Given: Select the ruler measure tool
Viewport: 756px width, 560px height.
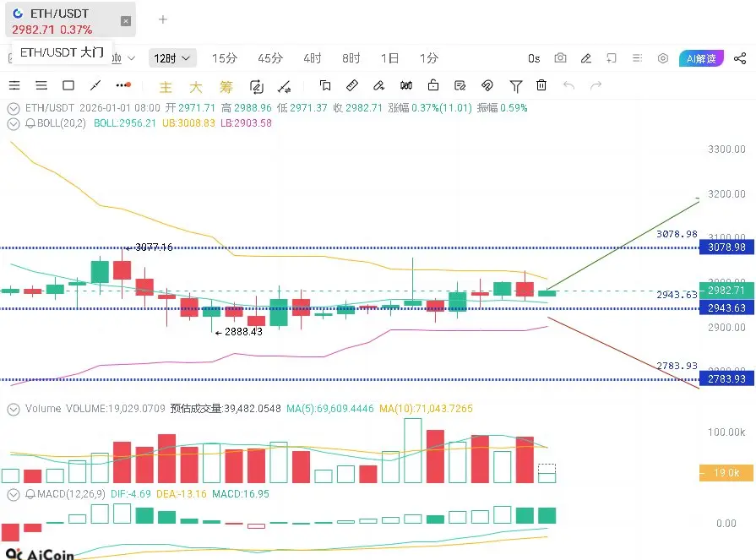Looking at the screenshot, I should coord(352,85).
